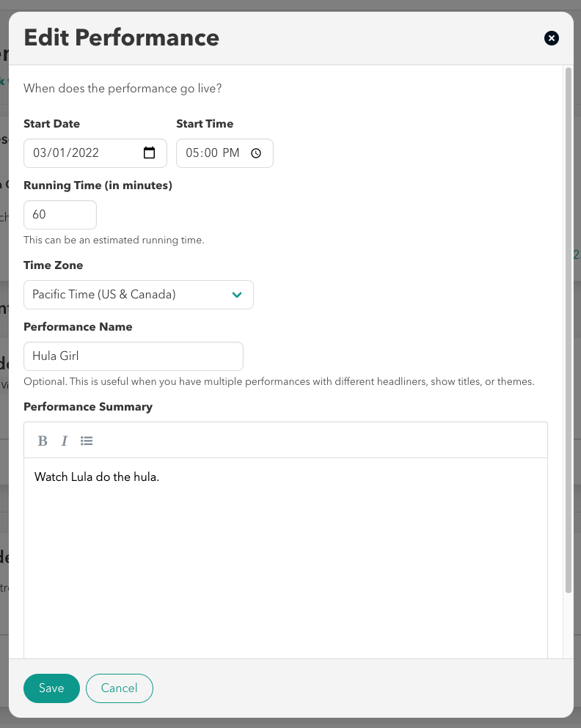This screenshot has height=728, width=581.
Task: Click the 'Running Time (in minutes)' label
Action: tap(98, 185)
